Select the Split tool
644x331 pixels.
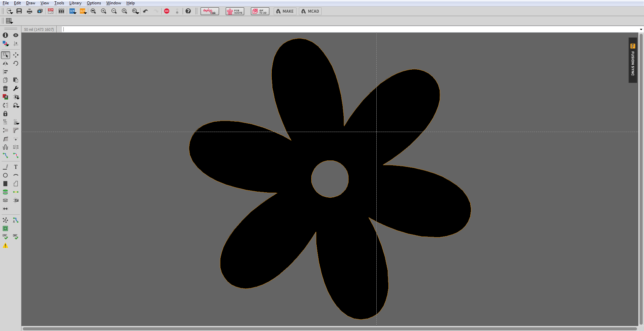click(x=5, y=139)
